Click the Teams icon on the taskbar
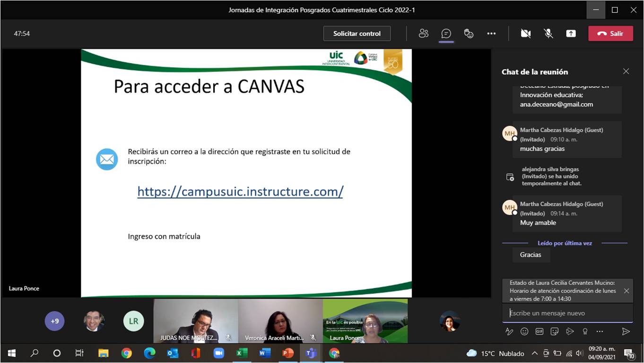The width and height of the screenshot is (644, 363). [x=311, y=353]
